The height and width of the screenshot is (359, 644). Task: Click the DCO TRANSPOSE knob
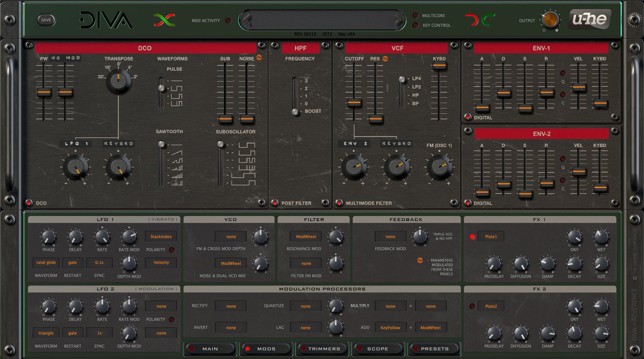118,81
